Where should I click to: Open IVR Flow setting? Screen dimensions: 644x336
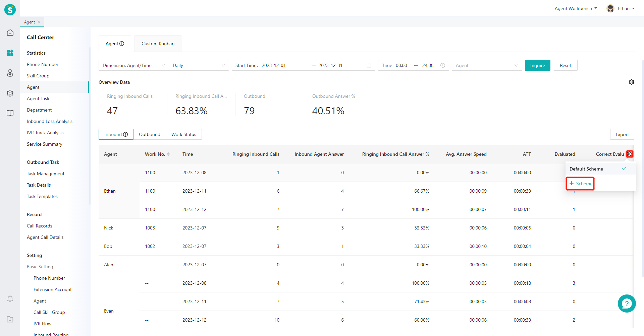(x=43, y=324)
